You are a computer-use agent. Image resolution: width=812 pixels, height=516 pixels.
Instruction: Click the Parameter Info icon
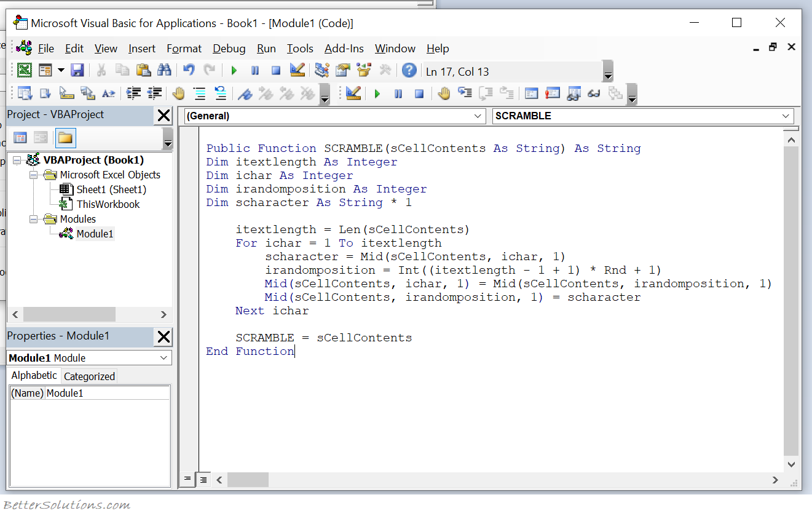point(88,93)
